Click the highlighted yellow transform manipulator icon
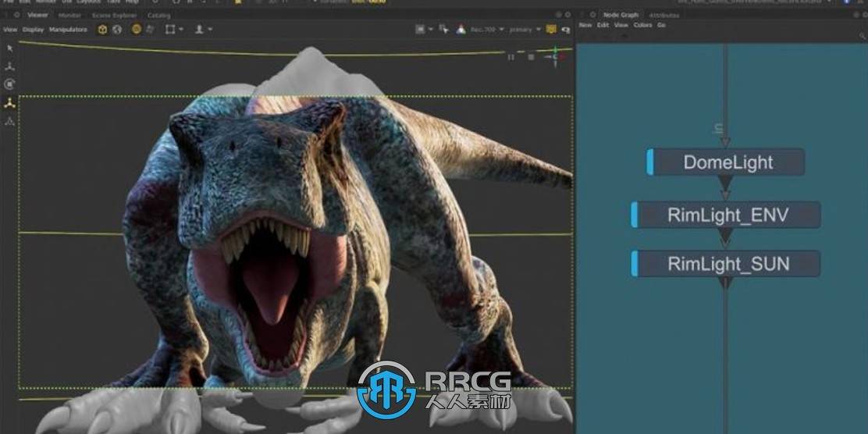868x434 pixels. 9,103
